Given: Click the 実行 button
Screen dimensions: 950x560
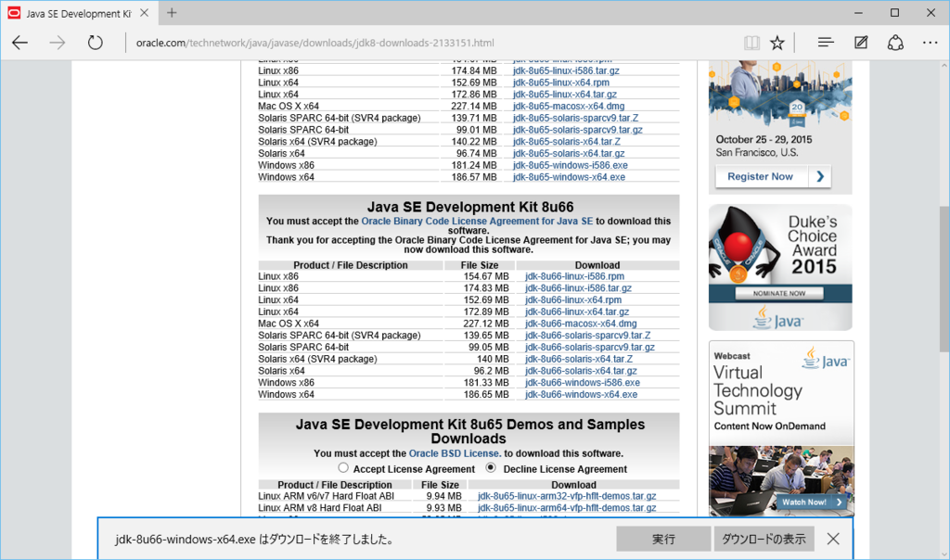Looking at the screenshot, I should tap(663, 539).
